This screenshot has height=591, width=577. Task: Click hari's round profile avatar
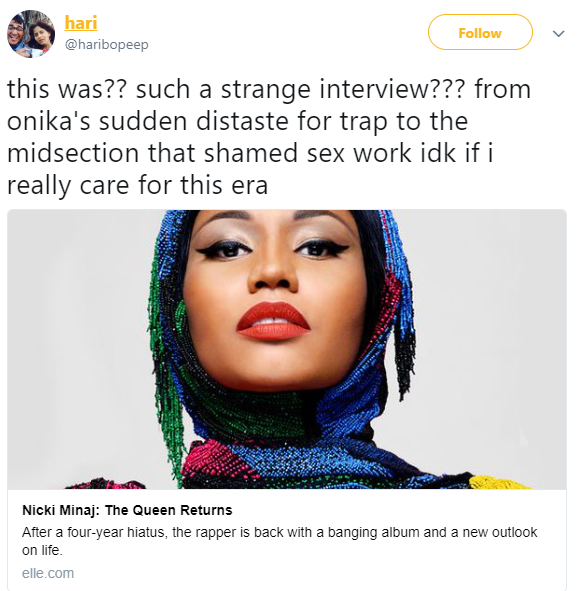coord(31,34)
